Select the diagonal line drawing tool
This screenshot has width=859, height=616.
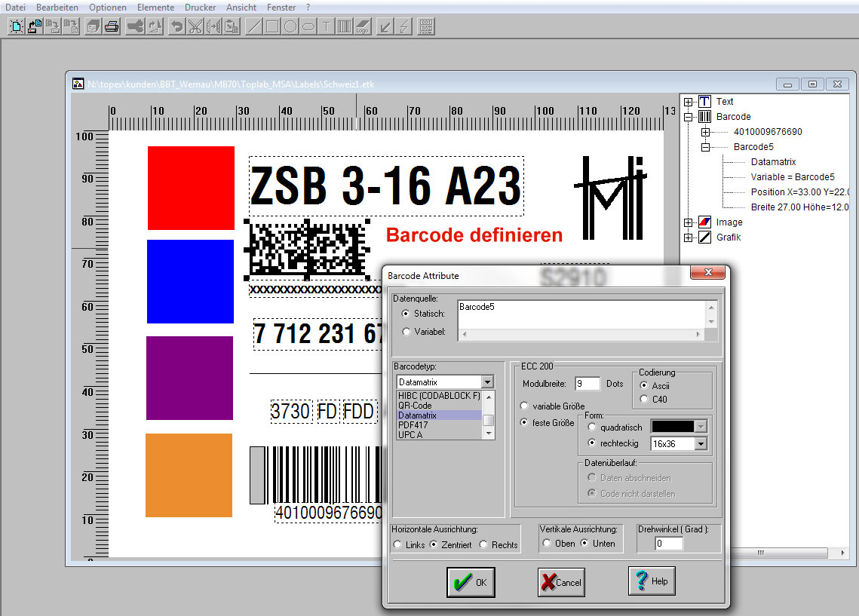pos(253,26)
